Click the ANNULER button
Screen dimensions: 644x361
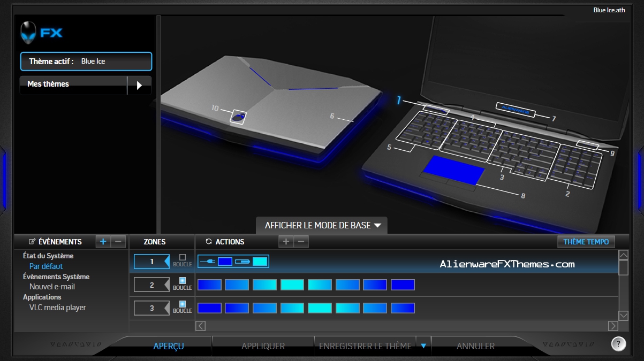(x=475, y=346)
